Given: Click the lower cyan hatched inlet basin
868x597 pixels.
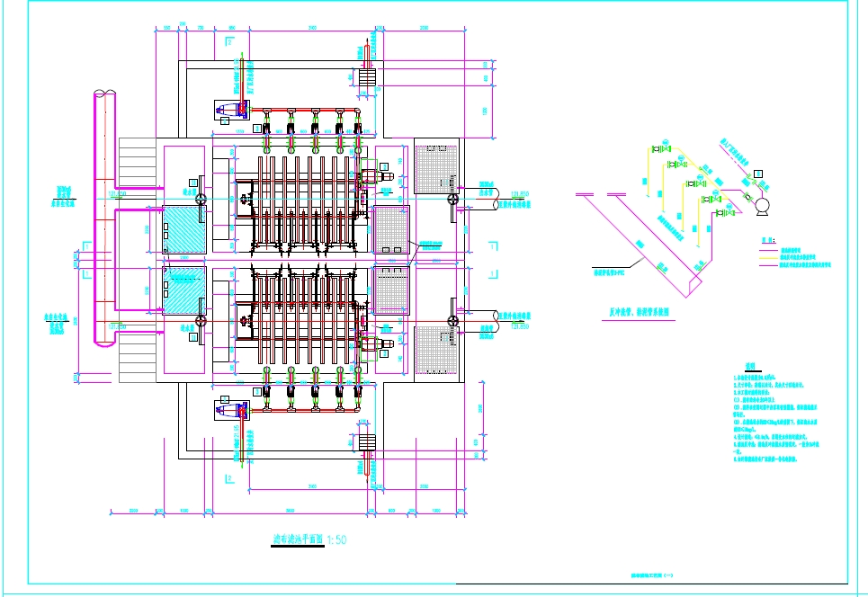Looking at the screenshot, I should tap(184, 290).
